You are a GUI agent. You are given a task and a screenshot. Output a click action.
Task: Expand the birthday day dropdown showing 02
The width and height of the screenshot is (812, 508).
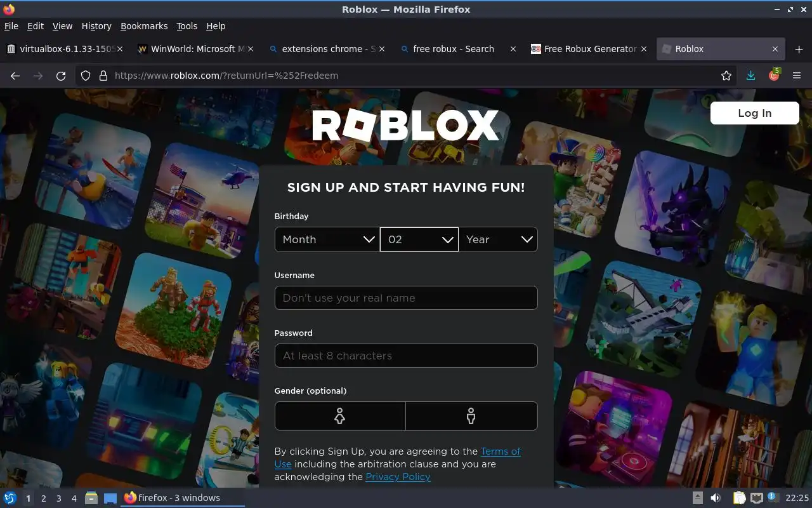point(419,239)
